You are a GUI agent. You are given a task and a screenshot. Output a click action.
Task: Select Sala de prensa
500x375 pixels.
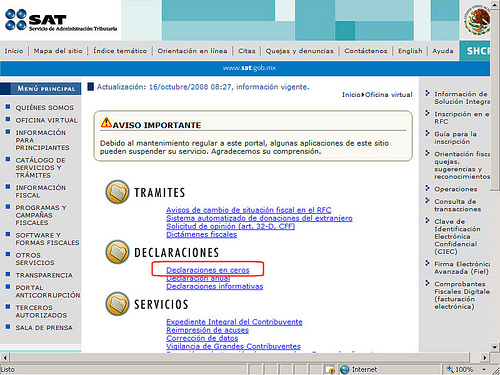click(x=44, y=328)
